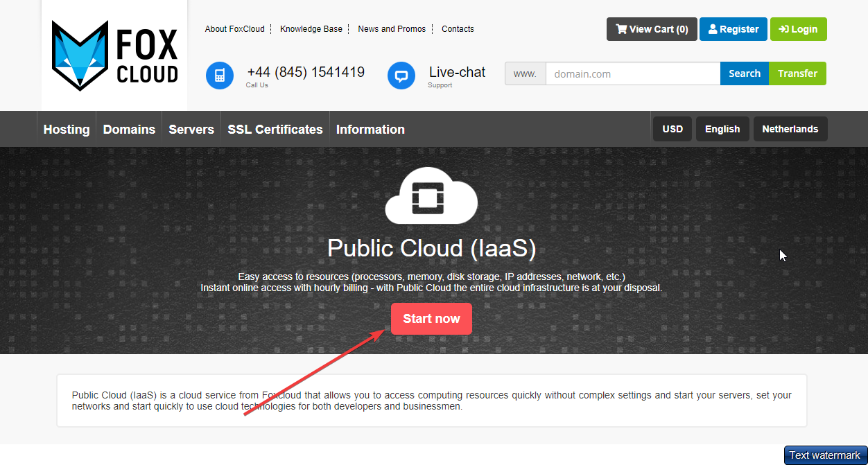Open the SSL Certificates menu
Image resolution: width=868 pixels, height=465 pixels.
coord(275,130)
